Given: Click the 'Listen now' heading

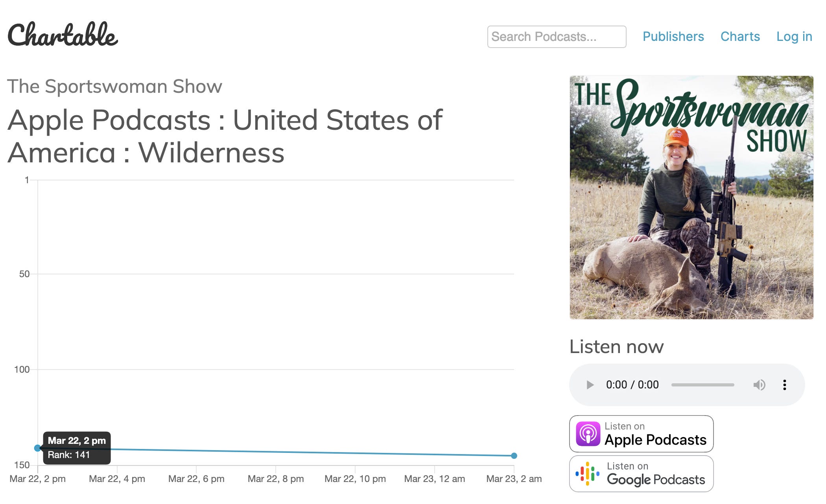Looking at the screenshot, I should click(x=616, y=347).
